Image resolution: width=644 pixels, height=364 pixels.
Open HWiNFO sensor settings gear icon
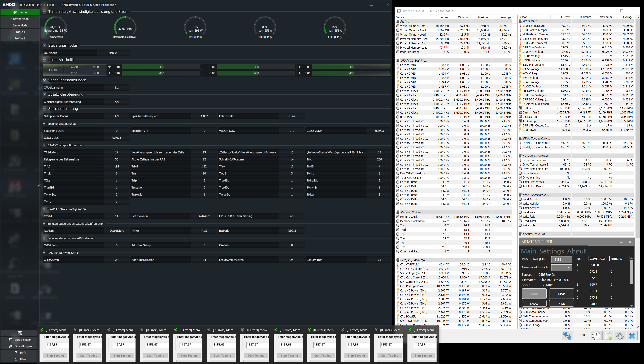(x=620, y=336)
